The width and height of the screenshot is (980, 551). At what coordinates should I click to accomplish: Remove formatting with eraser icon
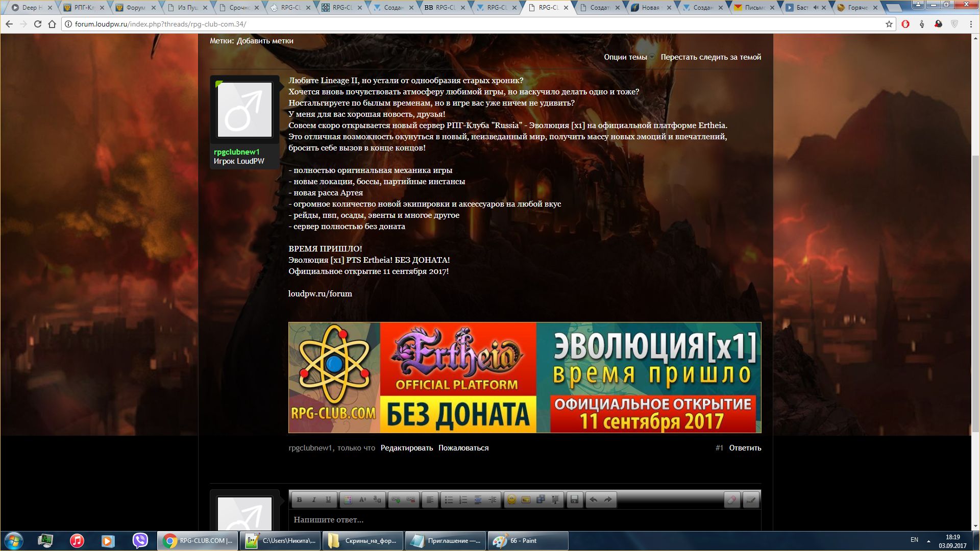tap(731, 499)
